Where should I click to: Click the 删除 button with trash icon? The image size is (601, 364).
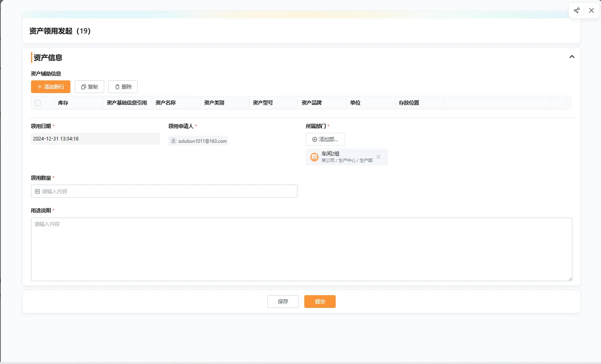pyautogui.click(x=123, y=87)
